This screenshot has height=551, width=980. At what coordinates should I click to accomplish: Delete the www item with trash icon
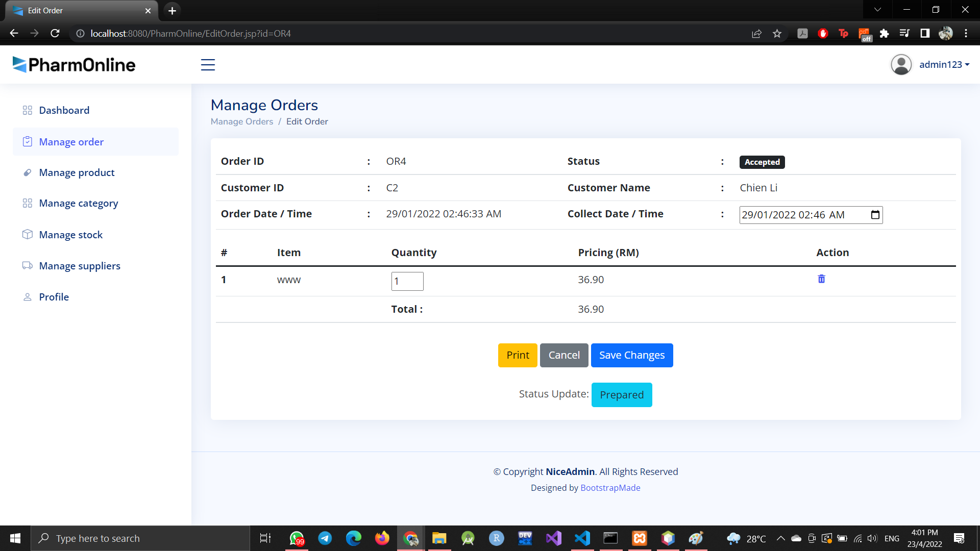821,279
